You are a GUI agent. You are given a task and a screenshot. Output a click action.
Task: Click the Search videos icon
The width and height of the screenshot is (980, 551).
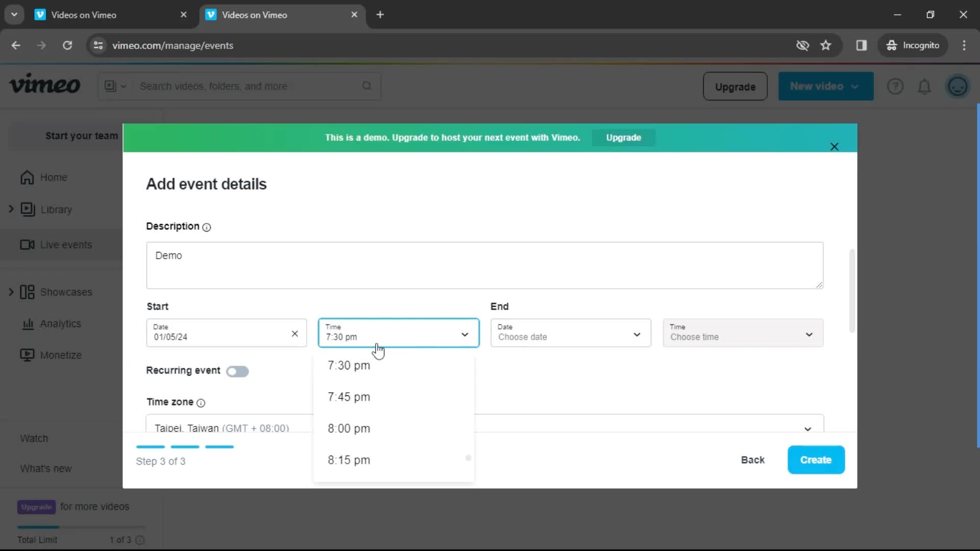click(367, 86)
